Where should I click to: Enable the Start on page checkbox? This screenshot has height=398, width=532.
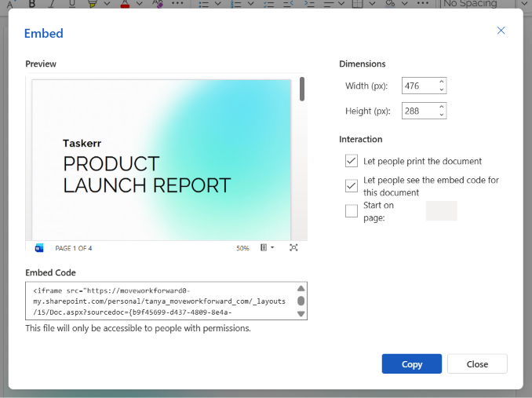[x=352, y=211]
